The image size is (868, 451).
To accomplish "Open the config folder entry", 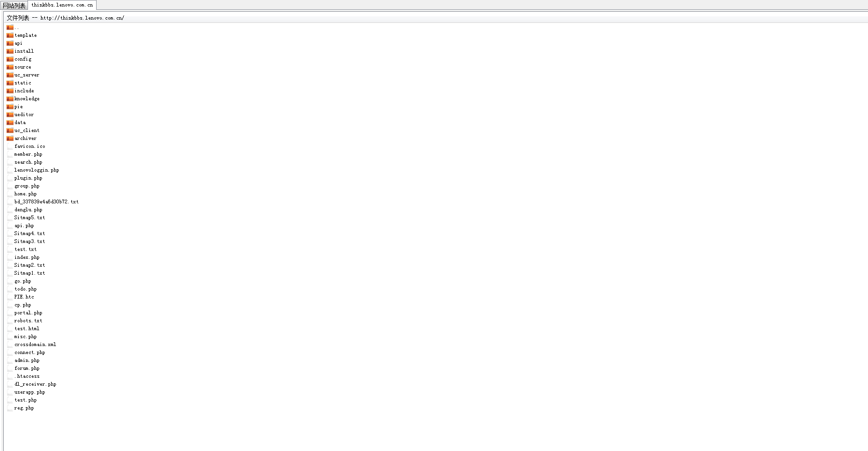I will [x=23, y=59].
